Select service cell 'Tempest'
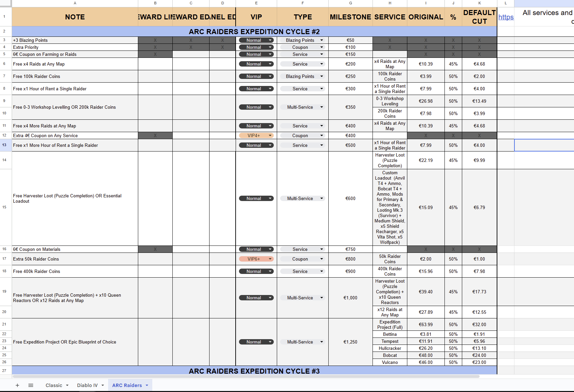Screen dimensions: 574x392 [x=390, y=341]
